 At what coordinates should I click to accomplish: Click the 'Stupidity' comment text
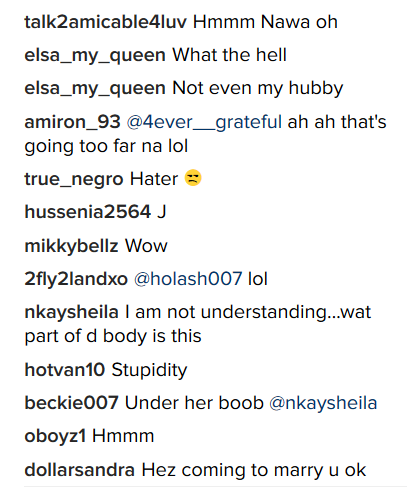click(x=149, y=370)
